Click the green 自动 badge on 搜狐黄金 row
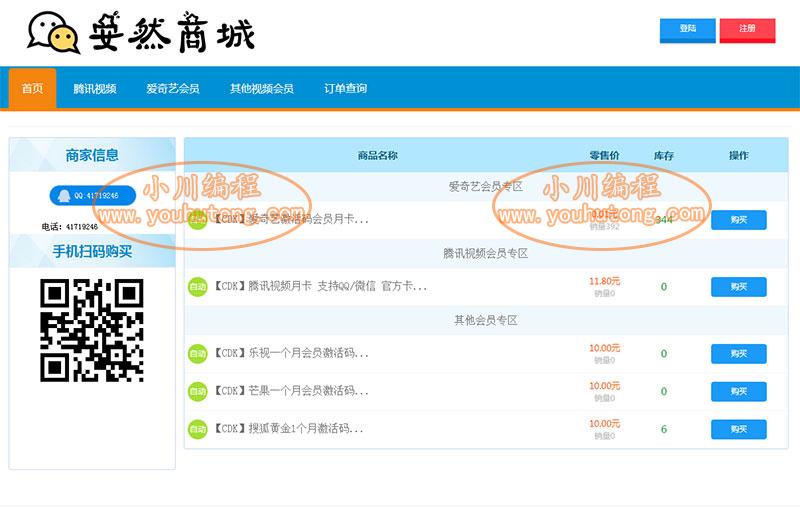 pyautogui.click(x=197, y=429)
